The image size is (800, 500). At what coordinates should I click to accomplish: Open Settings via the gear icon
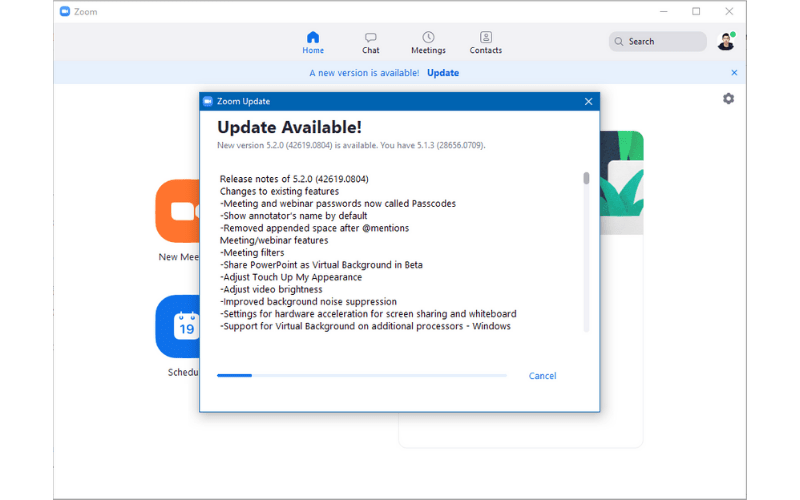728,98
